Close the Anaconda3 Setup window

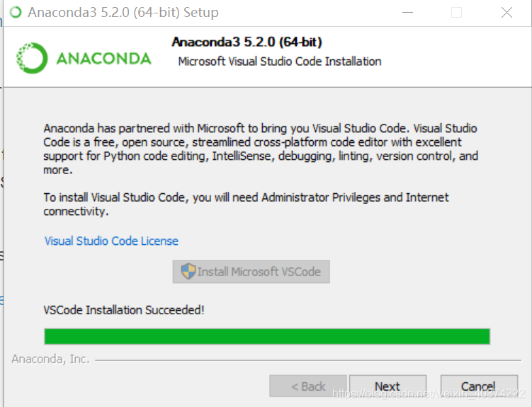pyautogui.click(x=506, y=13)
